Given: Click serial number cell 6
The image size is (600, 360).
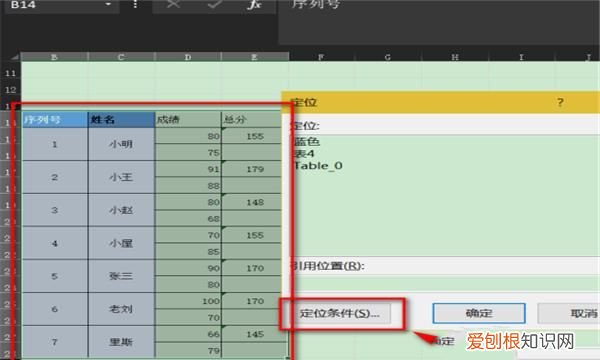Looking at the screenshot, I should click(55, 309).
